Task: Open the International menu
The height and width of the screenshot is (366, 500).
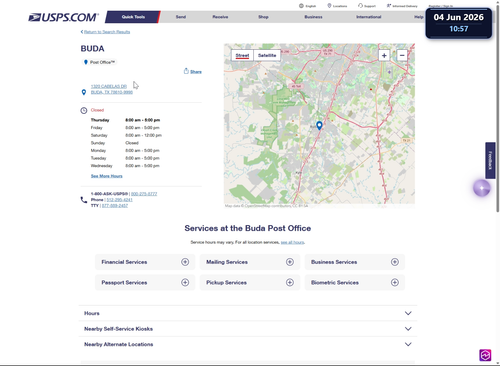Action: point(368,17)
